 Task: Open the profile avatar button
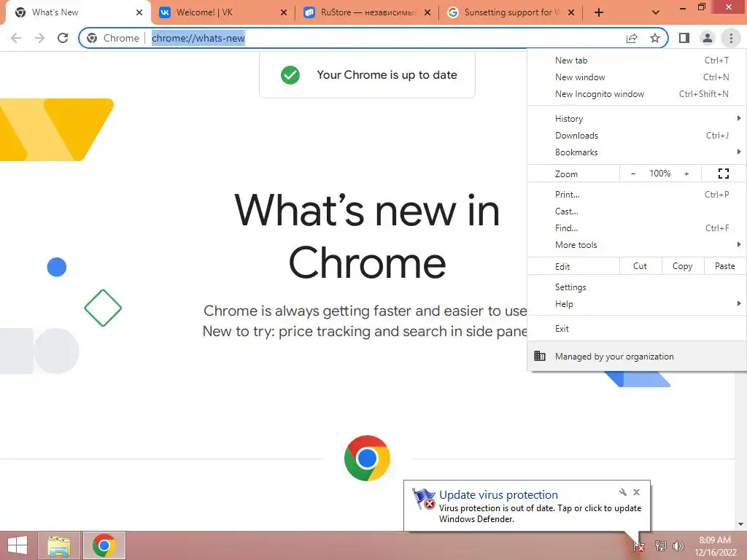click(x=708, y=38)
